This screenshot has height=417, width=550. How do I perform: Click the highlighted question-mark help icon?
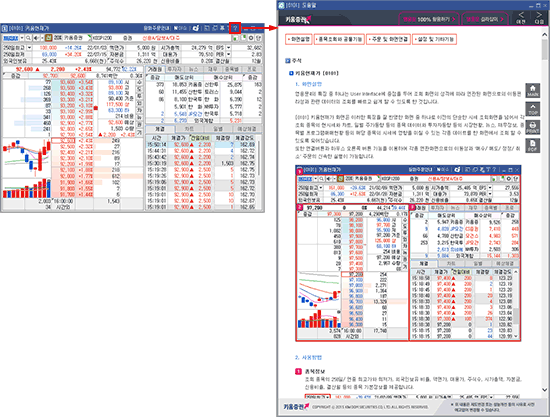[235, 28]
